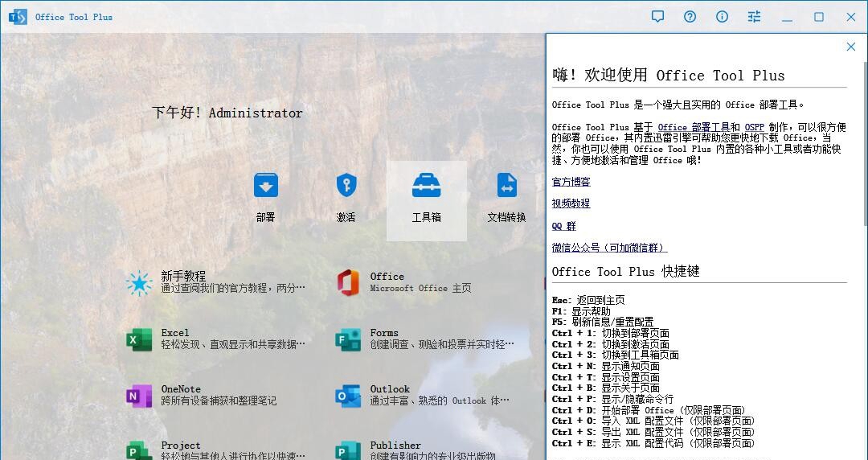Screen dimensions: 868x460
Task: Click the Outlook app icon
Action: (x=348, y=396)
